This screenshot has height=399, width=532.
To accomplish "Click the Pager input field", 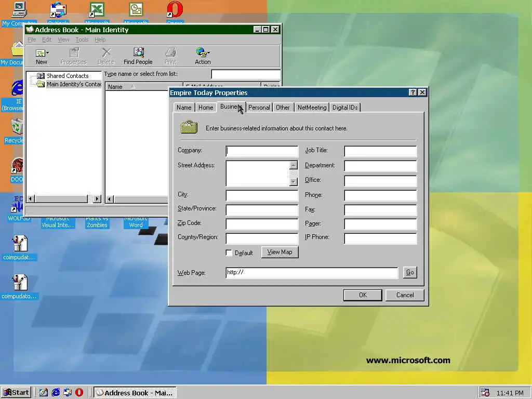I will coord(380,224).
